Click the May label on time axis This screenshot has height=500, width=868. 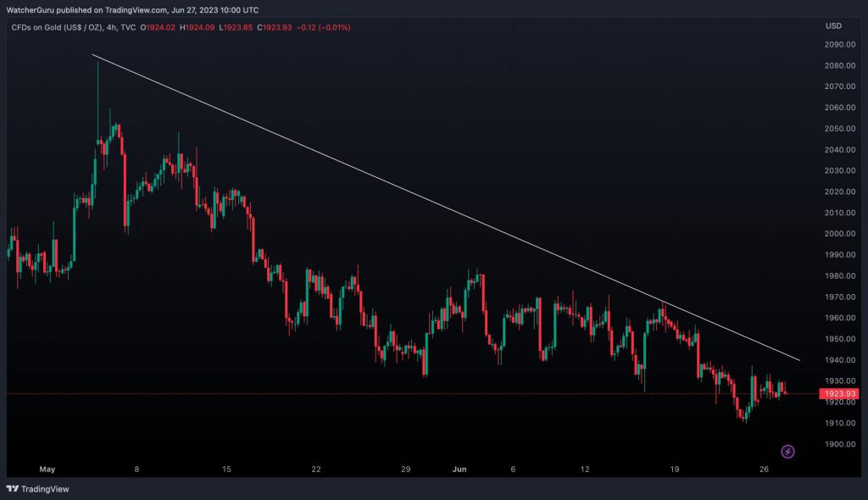tap(47, 469)
